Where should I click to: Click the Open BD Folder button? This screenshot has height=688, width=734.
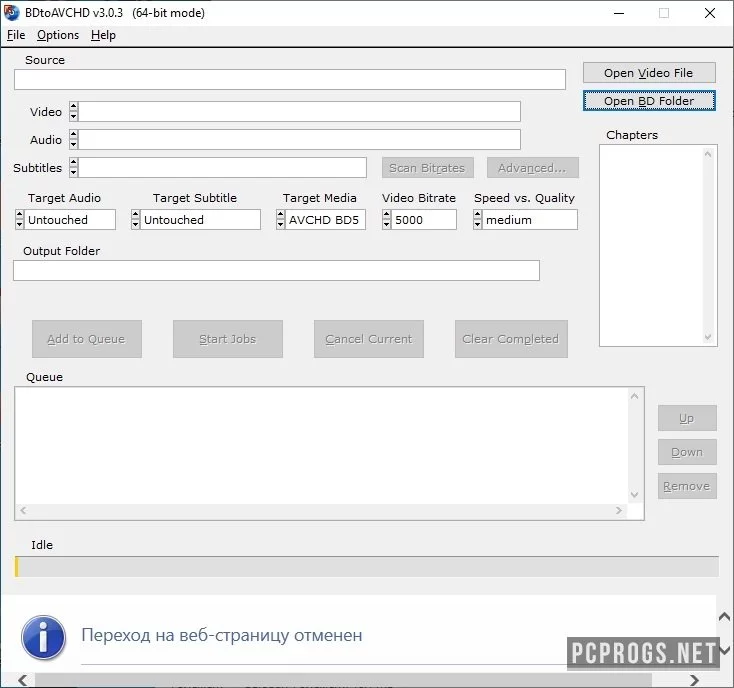click(649, 101)
